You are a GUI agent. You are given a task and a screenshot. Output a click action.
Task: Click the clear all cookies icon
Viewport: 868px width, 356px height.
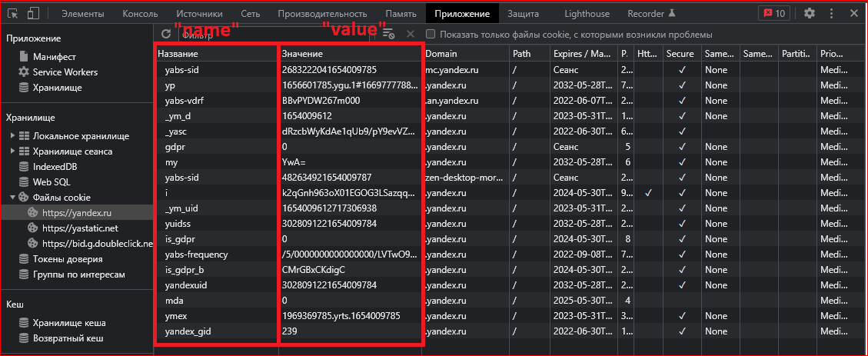coord(389,34)
